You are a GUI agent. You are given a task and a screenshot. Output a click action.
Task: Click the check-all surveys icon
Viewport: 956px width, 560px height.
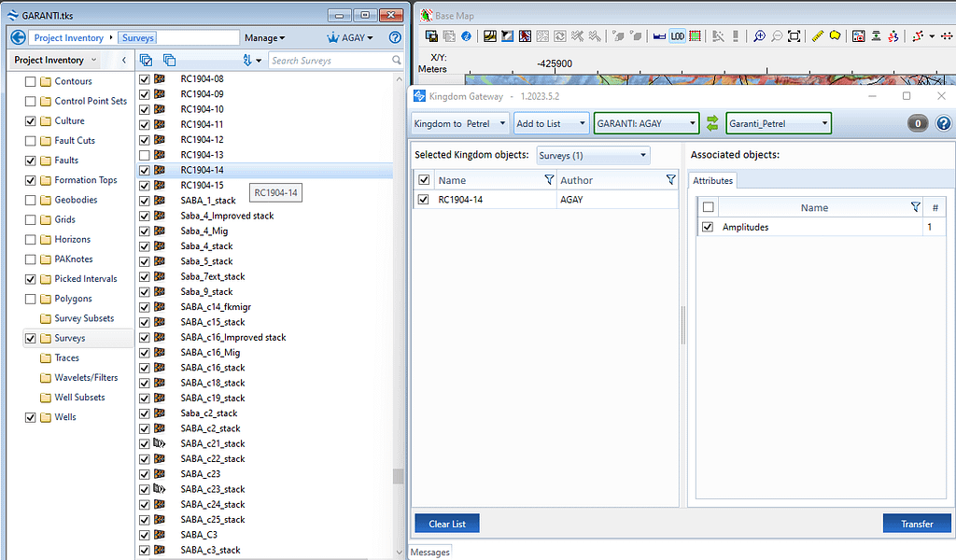[x=146, y=60]
